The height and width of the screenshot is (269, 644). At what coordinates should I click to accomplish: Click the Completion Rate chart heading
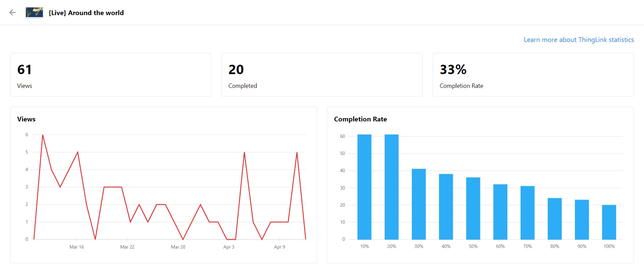tap(360, 119)
